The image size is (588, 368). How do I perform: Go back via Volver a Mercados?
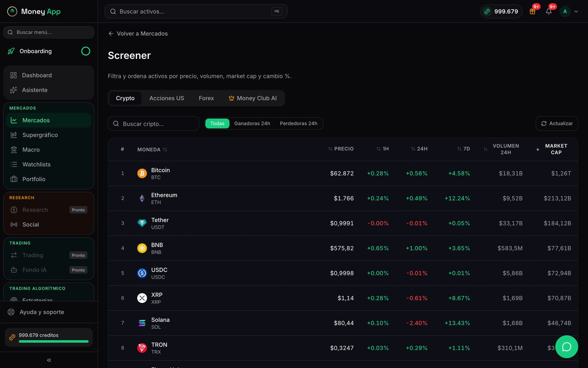(x=138, y=34)
